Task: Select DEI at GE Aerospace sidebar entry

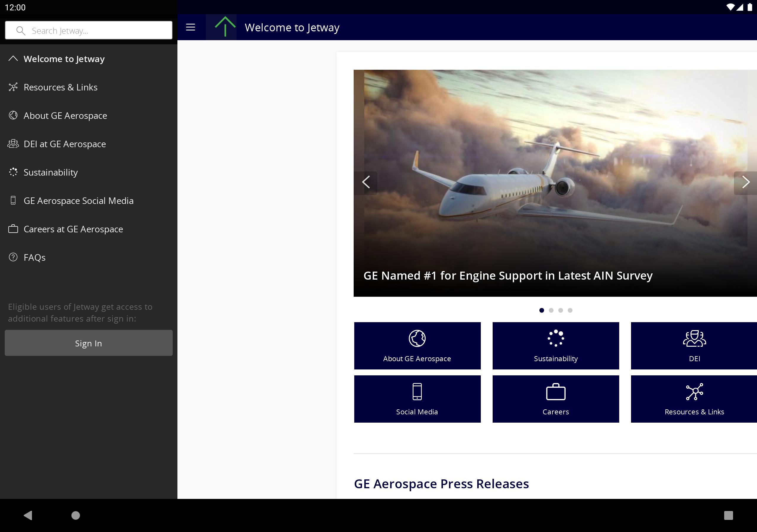Action: (x=89, y=144)
